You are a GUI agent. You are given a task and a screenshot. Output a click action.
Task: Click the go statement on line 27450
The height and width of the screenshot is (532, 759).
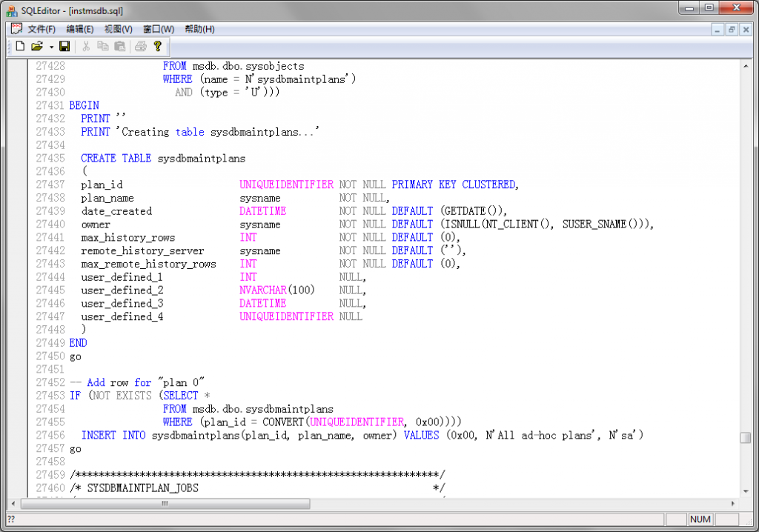76,357
